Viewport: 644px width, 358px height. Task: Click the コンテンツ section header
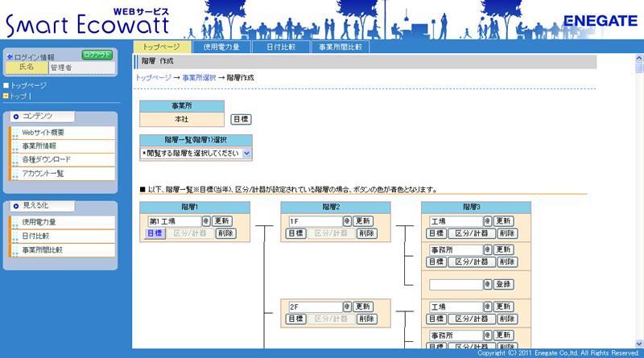[x=43, y=117]
